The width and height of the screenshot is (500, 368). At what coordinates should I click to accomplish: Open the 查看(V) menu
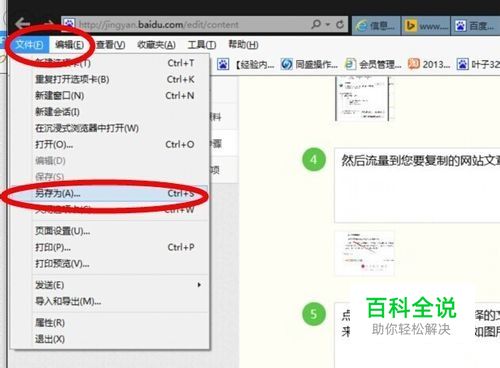(111, 45)
